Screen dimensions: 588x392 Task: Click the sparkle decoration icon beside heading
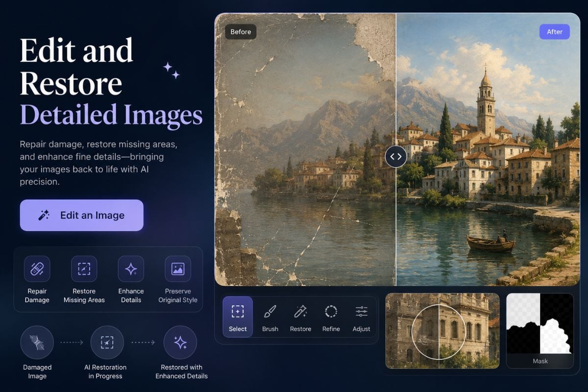click(x=171, y=70)
